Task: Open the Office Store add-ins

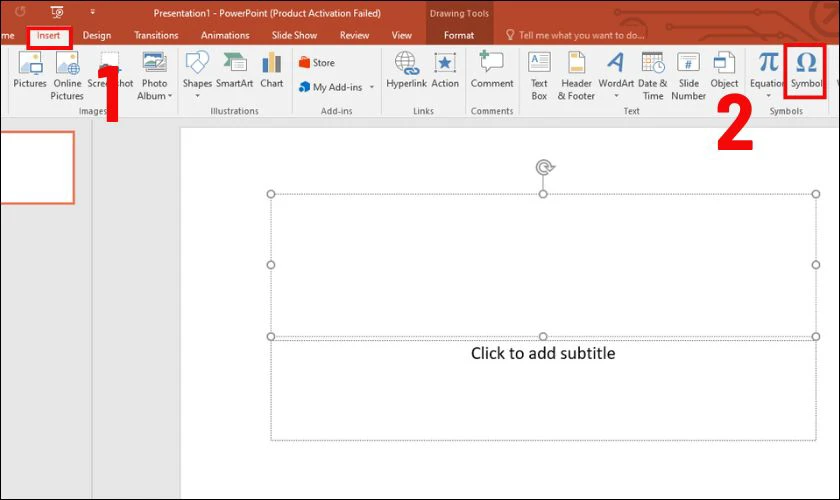Action: (317, 63)
